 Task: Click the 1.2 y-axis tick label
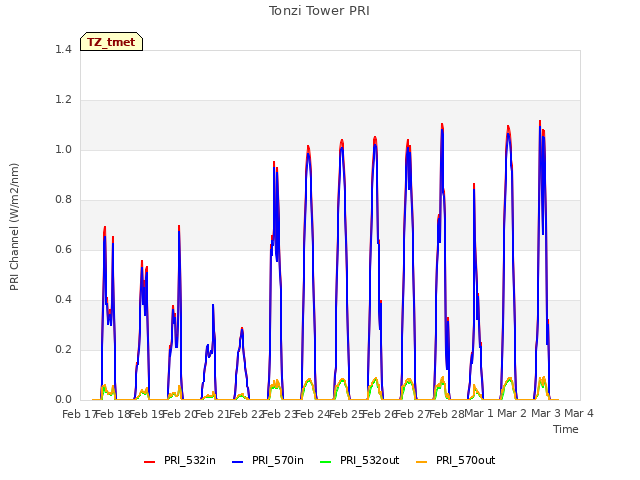click(x=63, y=100)
